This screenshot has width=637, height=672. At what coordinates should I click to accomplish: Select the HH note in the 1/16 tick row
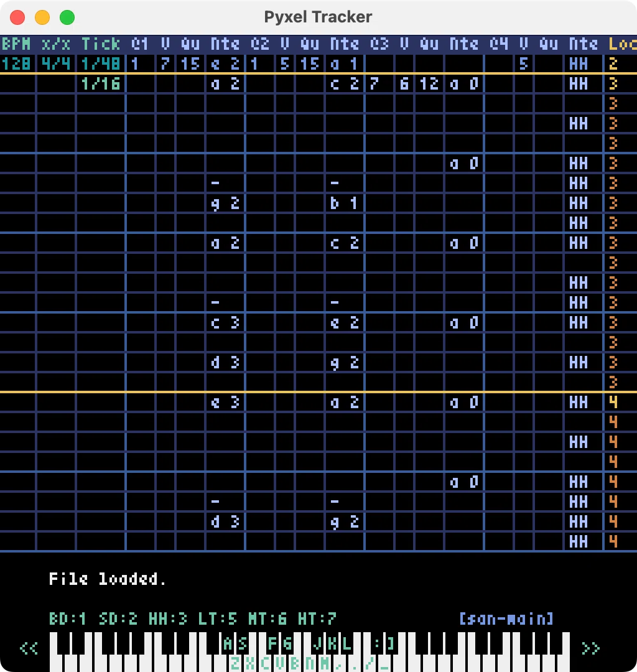point(579,83)
